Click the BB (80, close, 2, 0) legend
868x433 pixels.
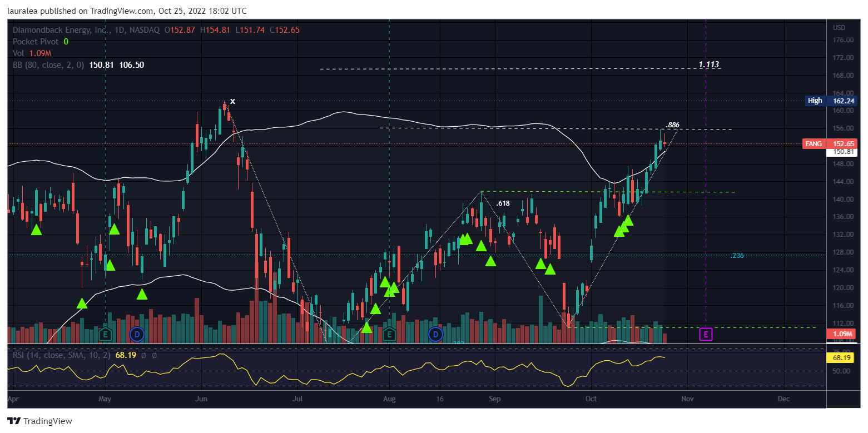tap(48, 65)
